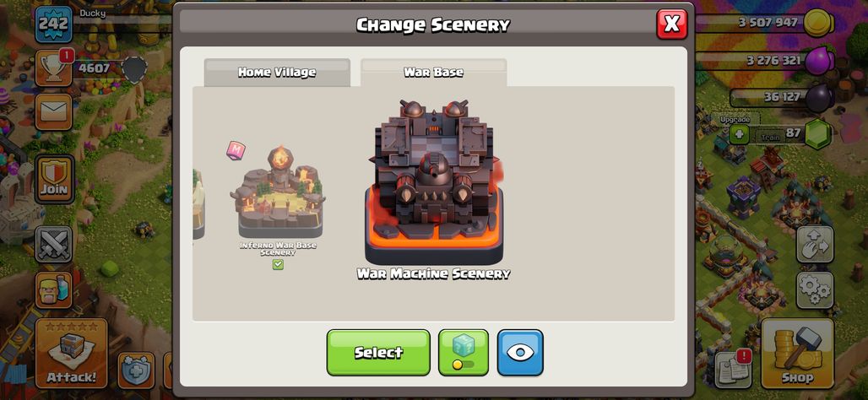Image resolution: width=868 pixels, height=400 pixels.
Task: Click the green checkmark under Inferno scenery
Action: 278,265
